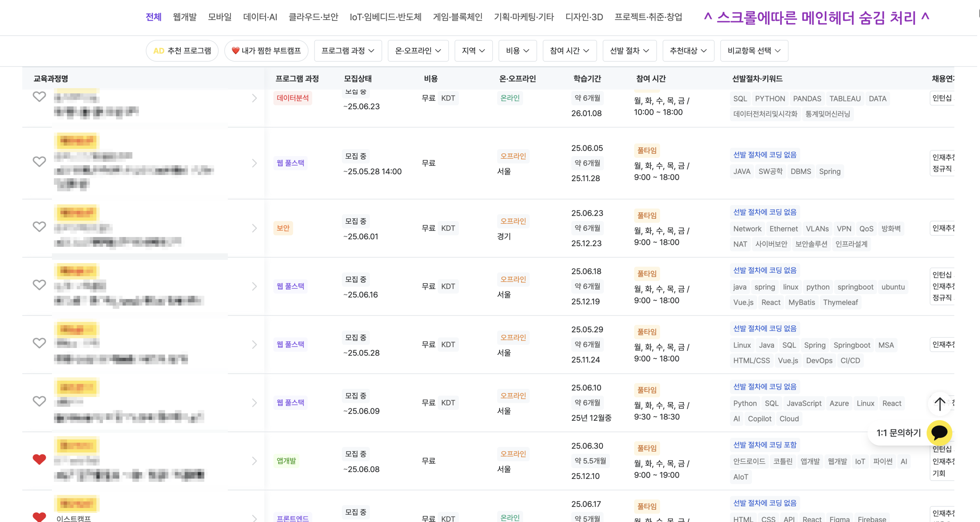Switch to the 모바일 tab

[x=220, y=17]
